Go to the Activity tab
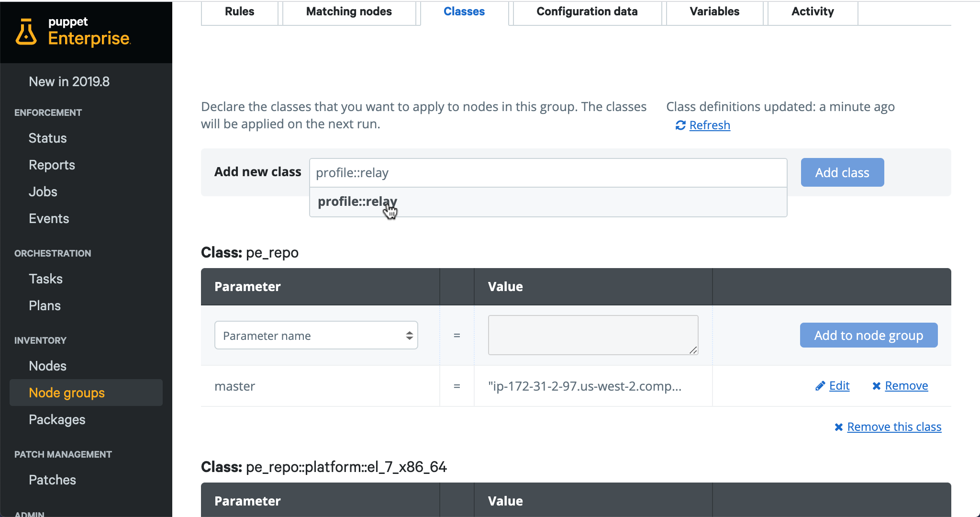Image resolution: width=980 pixels, height=517 pixels. (x=813, y=12)
